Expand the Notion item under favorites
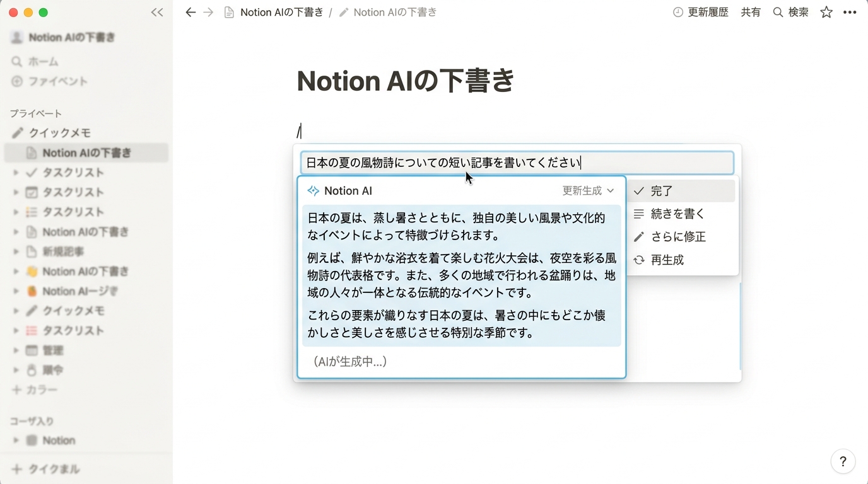The image size is (868, 484). 16,441
